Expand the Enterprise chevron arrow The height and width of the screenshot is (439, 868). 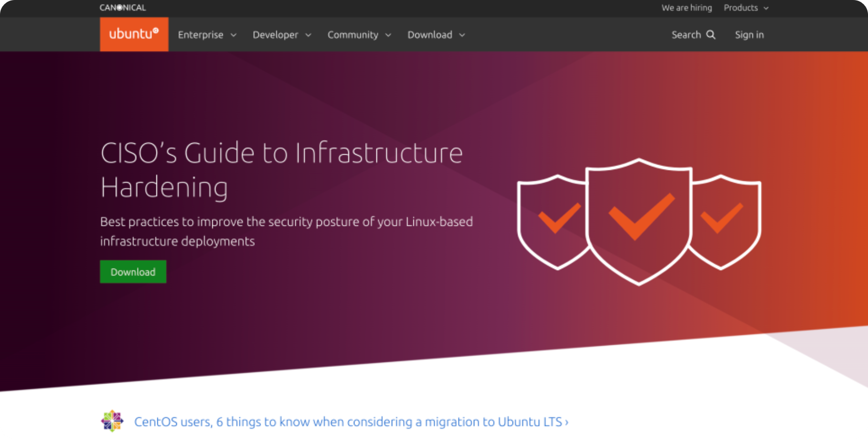point(233,35)
